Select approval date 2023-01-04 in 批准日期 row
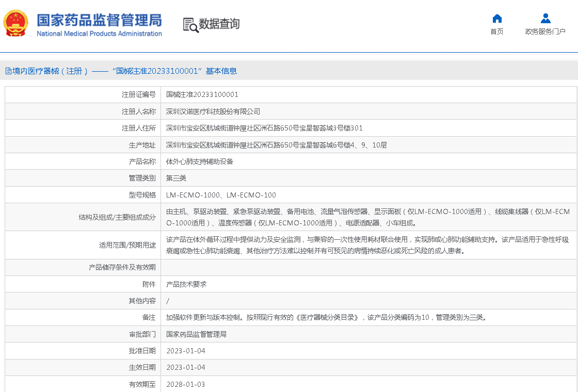Viewport: 578px width, 392px height. click(x=186, y=351)
